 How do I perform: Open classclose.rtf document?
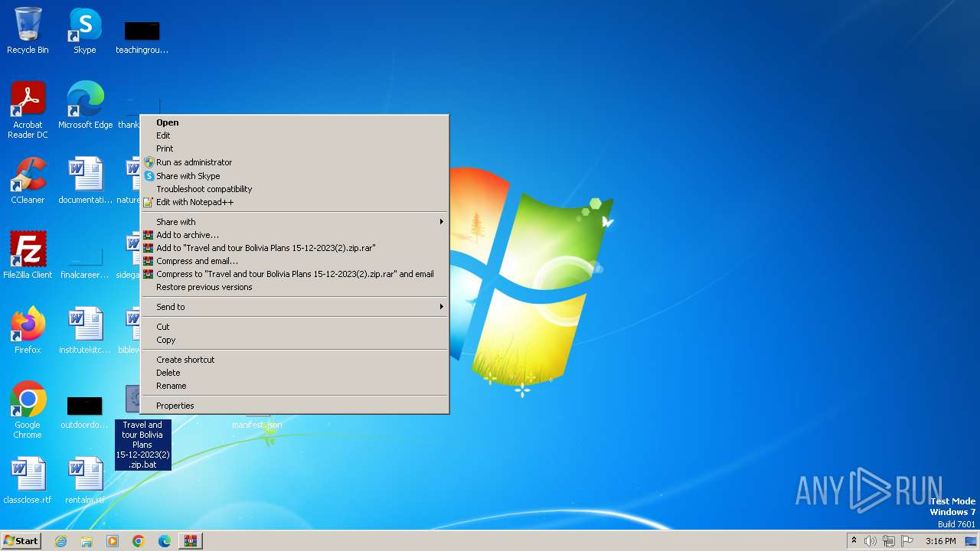[28, 481]
